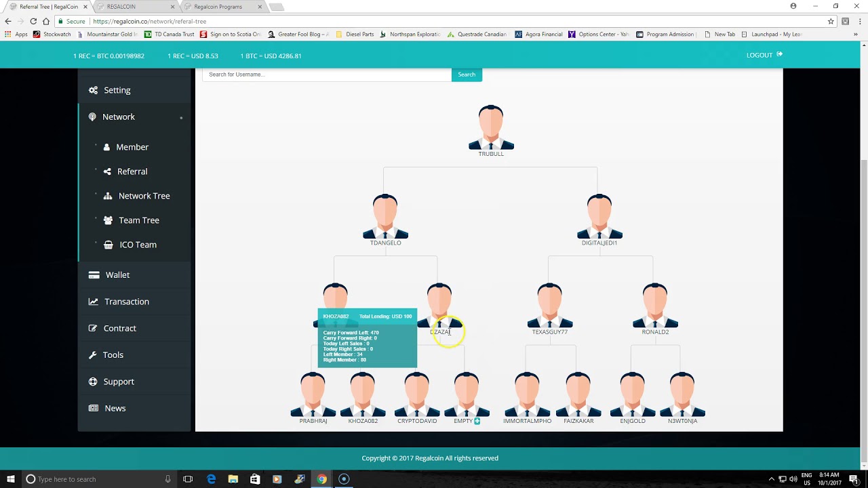Select the RONALD2 member avatar
The height and width of the screenshot is (488, 868).
click(x=655, y=305)
